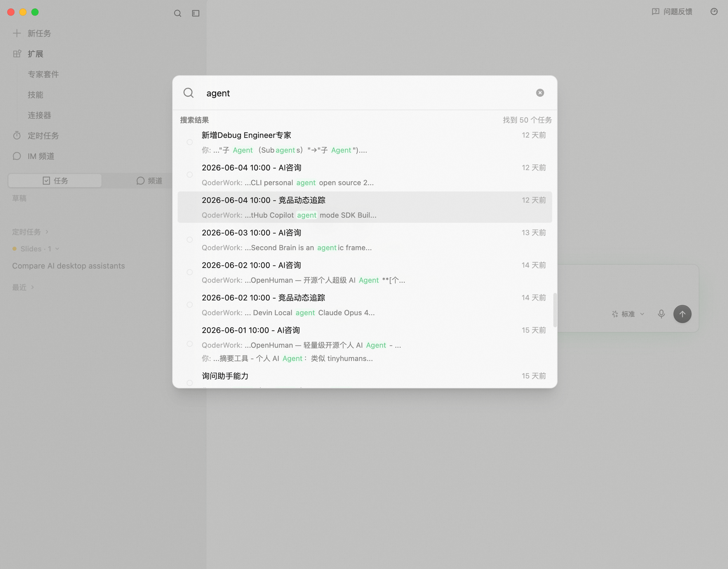Open highlighted result 2026-06-04 10:00 - 竞品动态追踪

(x=365, y=207)
